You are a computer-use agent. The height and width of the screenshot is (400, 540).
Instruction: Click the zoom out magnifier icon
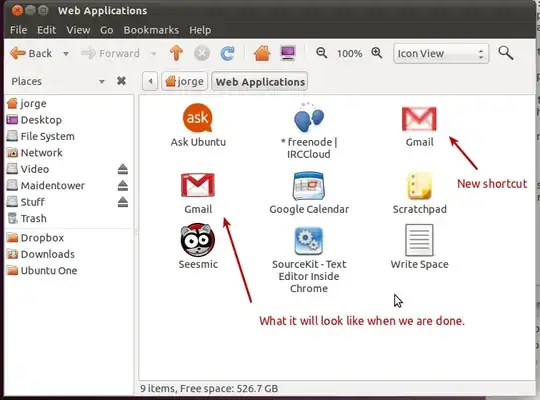[322, 53]
